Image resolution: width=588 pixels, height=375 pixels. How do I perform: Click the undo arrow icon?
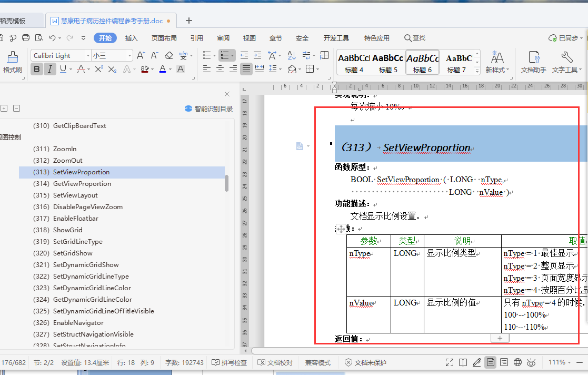pos(52,38)
